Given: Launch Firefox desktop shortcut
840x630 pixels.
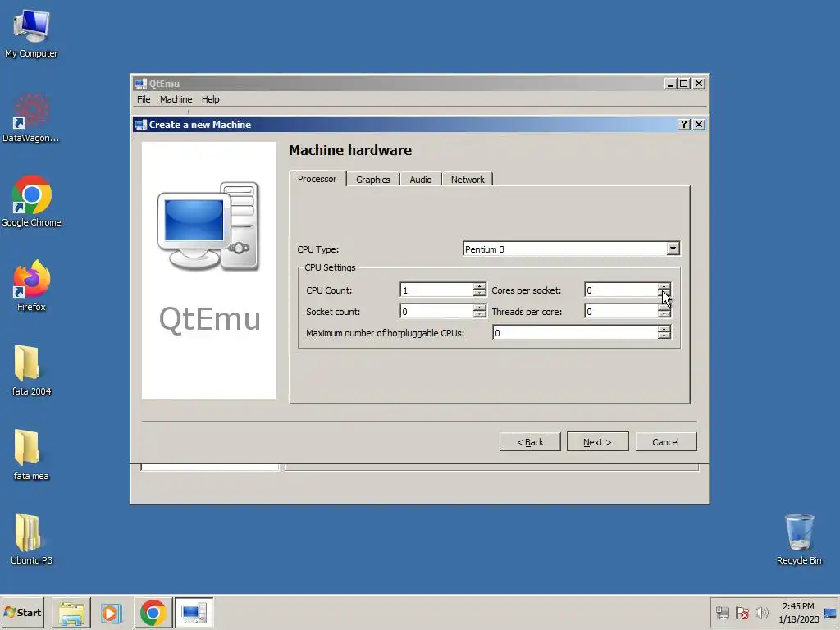Looking at the screenshot, I should [x=31, y=286].
